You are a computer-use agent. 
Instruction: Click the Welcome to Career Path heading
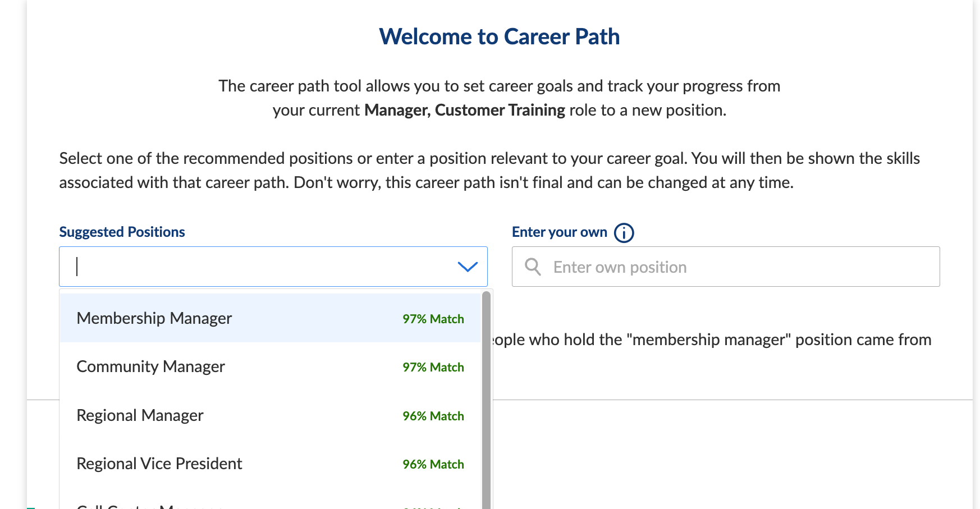(x=499, y=37)
